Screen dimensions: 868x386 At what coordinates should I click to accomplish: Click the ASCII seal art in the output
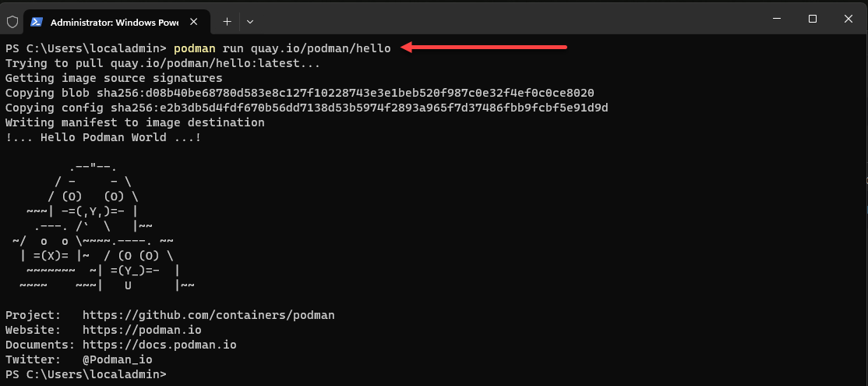(100, 226)
